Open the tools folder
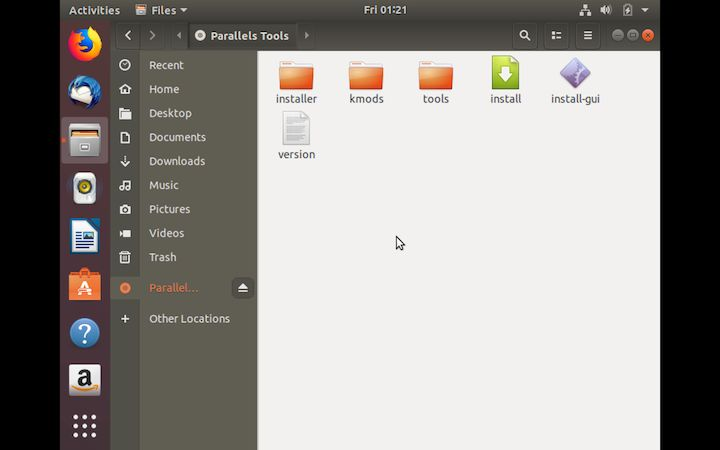Viewport: 720px width, 450px height. [x=436, y=81]
